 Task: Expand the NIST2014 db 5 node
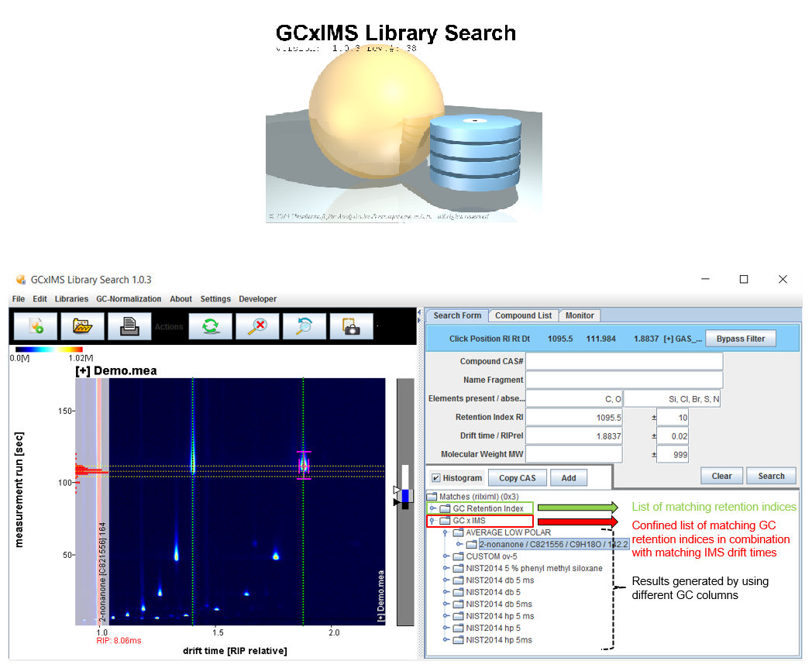(x=446, y=592)
